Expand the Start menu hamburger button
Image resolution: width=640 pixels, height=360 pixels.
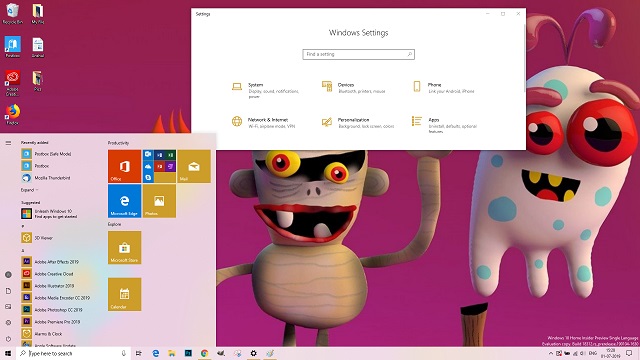click(8, 143)
